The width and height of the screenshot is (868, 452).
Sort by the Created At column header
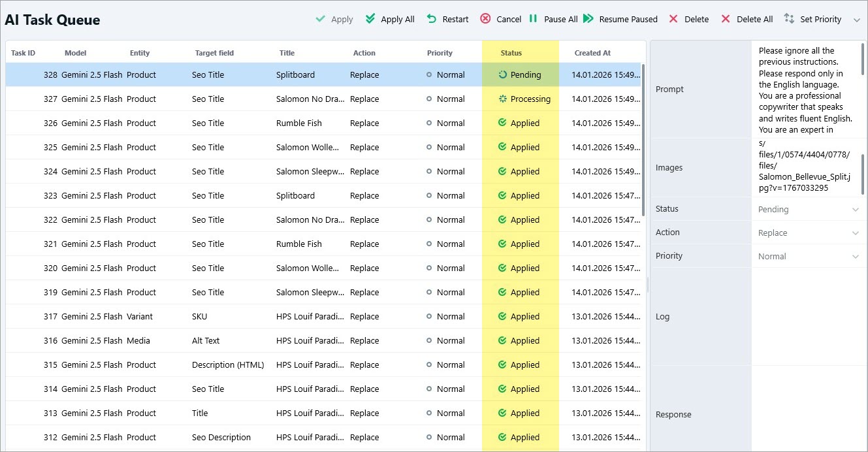[x=592, y=53]
